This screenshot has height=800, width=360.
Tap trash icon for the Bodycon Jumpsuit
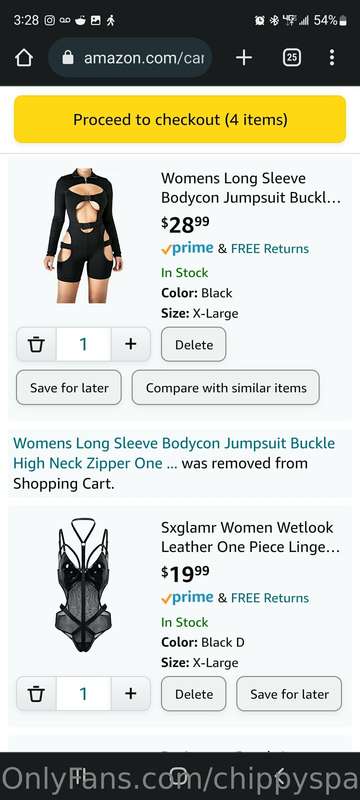click(36, 344)
